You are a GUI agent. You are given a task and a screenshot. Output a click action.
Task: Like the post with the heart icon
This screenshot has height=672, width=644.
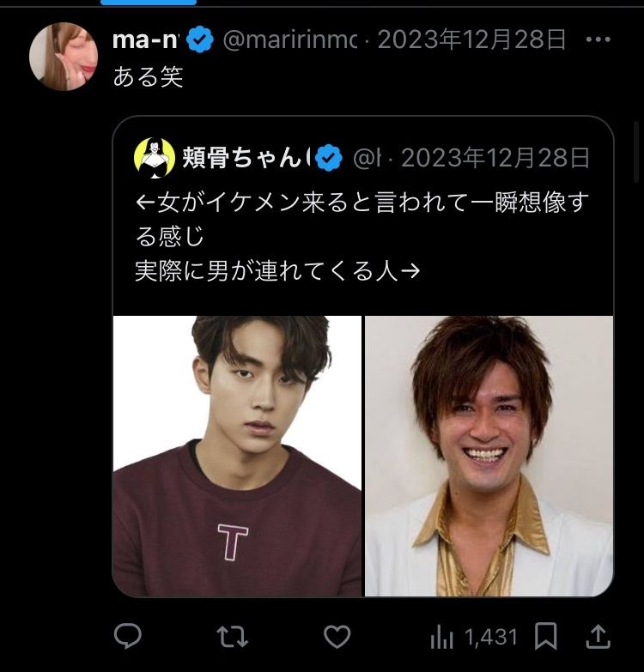pyautogui.click(x=337, y=636)
